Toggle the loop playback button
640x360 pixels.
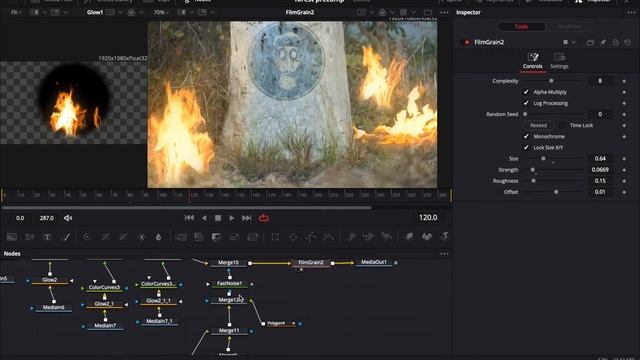click(264, 218)
